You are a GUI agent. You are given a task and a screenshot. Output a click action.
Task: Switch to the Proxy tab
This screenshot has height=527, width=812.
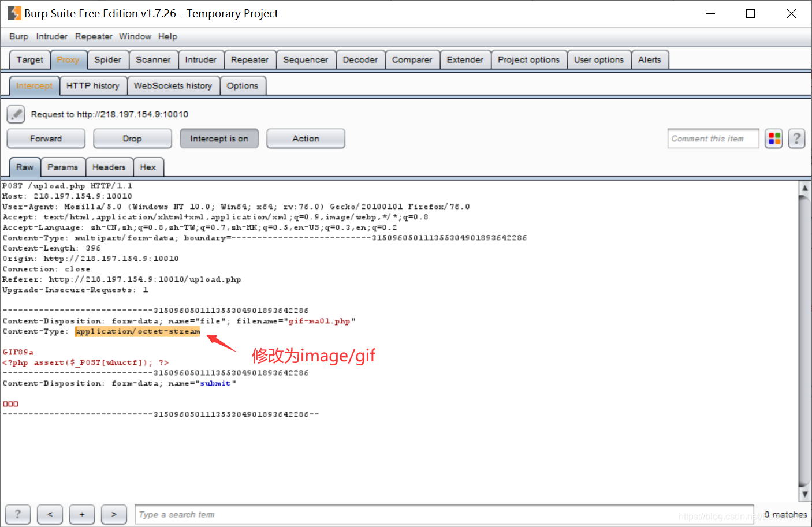68,59
